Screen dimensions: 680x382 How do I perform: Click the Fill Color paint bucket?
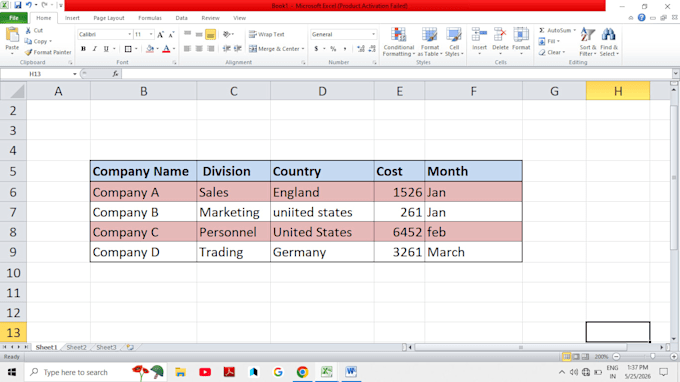150,49
